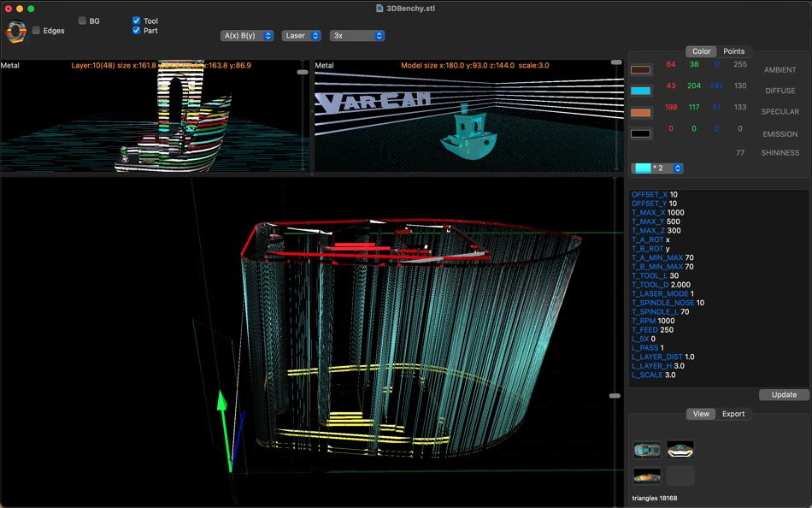Viewport: 812px width, 508px height.
Task: Click the OFFSET_X 10 parameter line
Action: (x=655, y=194)
